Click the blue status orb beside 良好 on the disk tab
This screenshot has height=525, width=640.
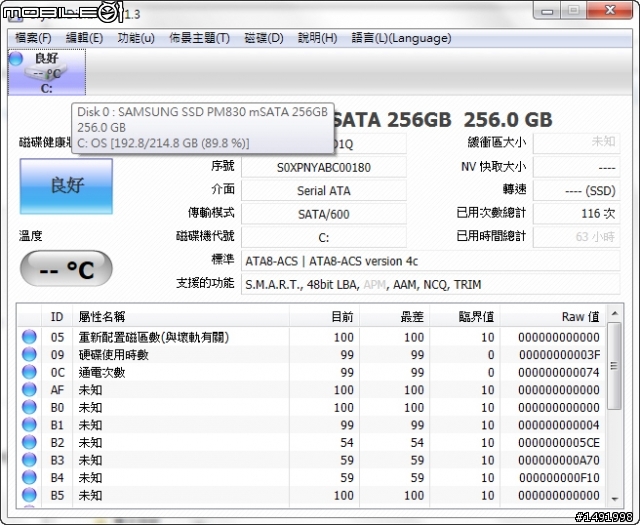(x=16, y=58)
